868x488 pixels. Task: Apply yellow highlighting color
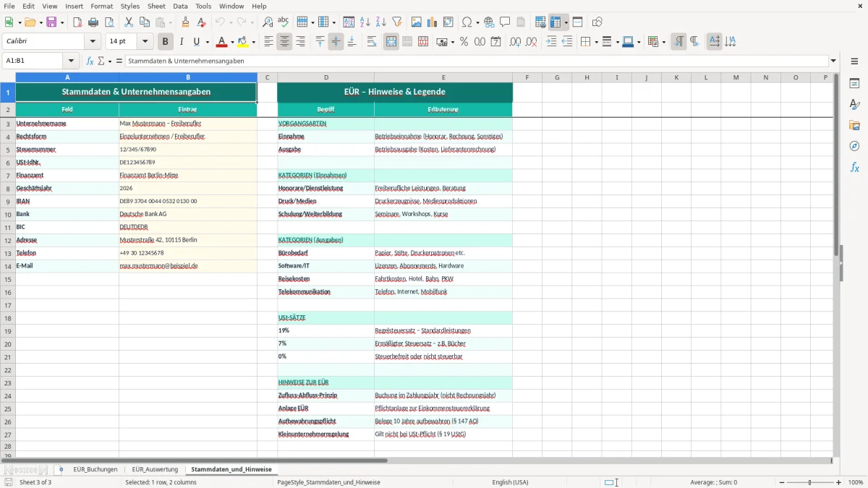(243, 42)
